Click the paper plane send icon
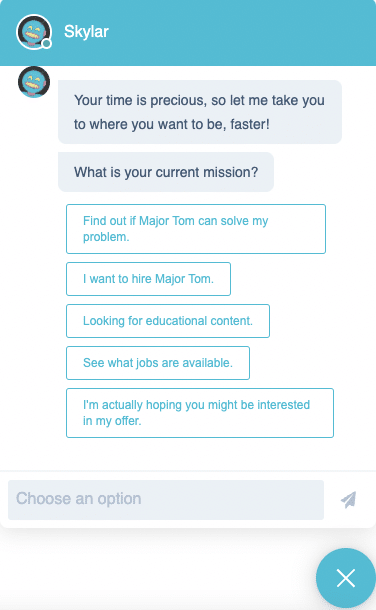The width and height of the screenshot is (376, 610). point(349,500)
